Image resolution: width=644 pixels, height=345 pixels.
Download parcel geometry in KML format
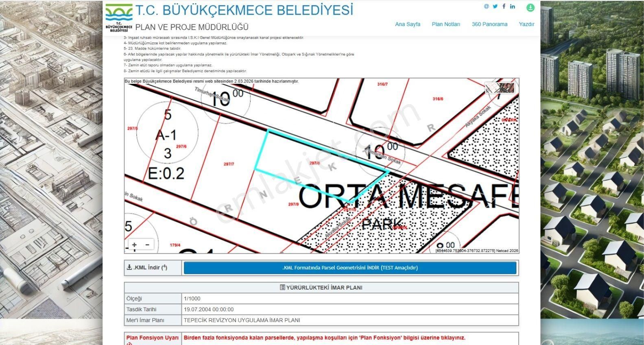pyautogui.click(x=350, y=268)
